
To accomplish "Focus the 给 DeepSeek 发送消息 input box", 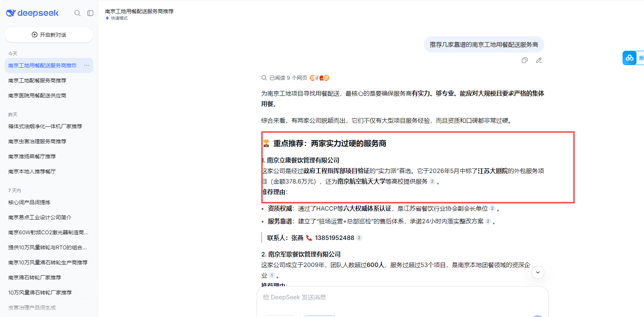I will (x=402, y=297).
